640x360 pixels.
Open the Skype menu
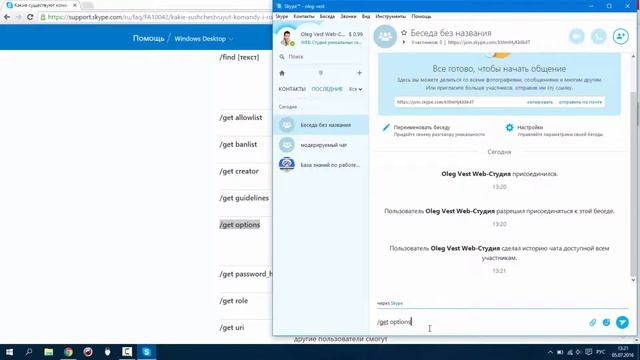pos(282,16)
